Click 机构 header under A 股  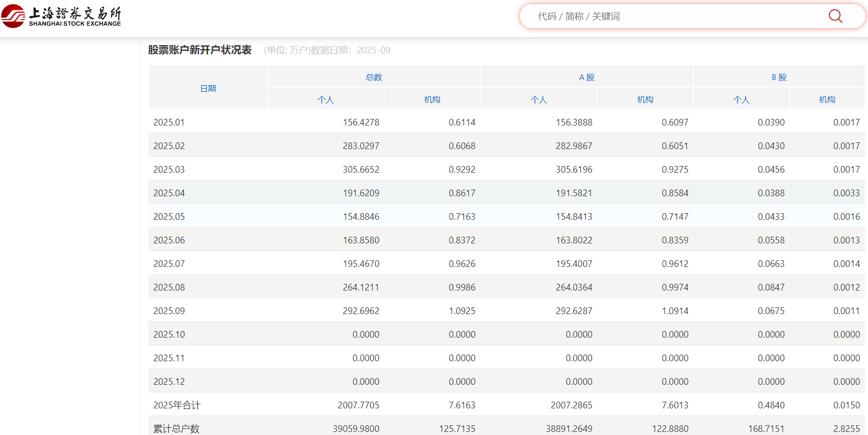(x=645, y=100)
